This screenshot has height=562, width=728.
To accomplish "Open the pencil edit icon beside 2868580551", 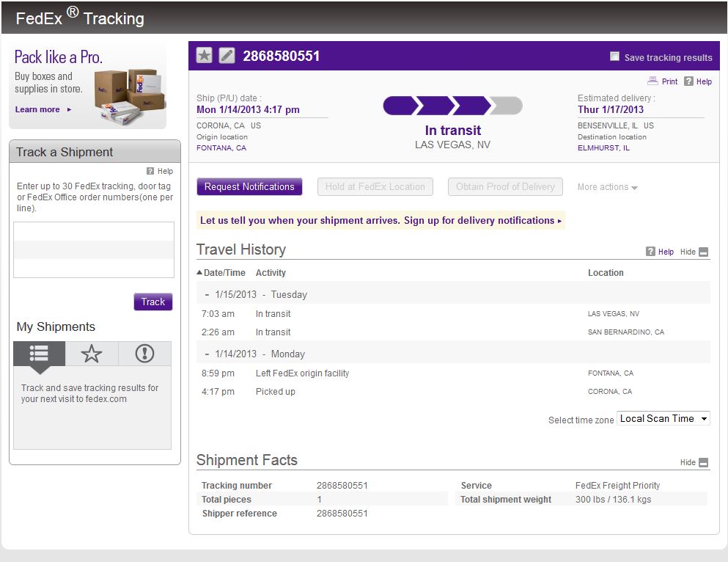I will point(226,54).
